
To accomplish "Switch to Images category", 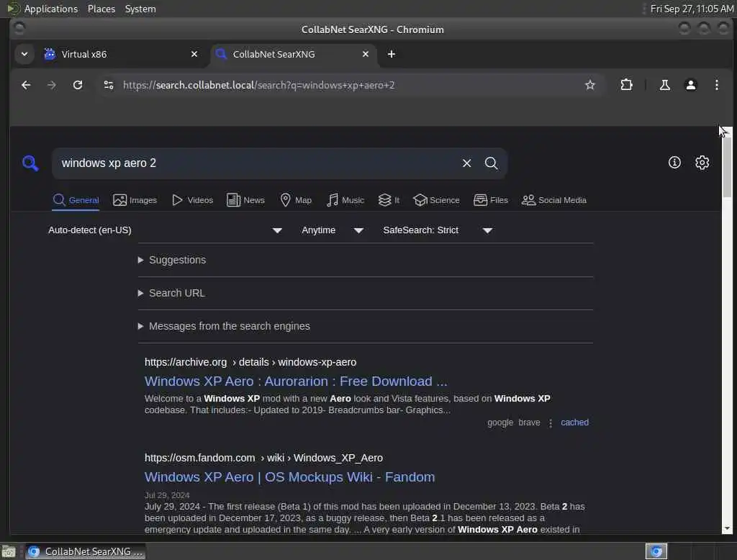I will (x=135, y=200).
